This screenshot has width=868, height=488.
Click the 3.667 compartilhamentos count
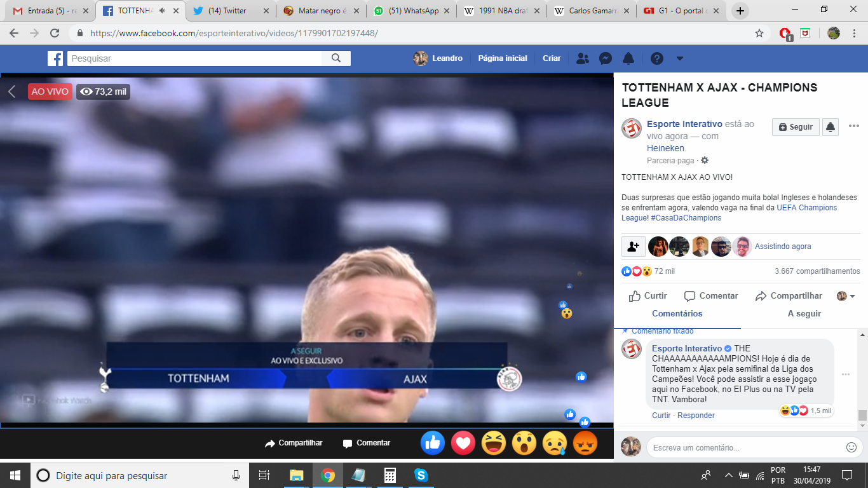click(x=817, y=271)
